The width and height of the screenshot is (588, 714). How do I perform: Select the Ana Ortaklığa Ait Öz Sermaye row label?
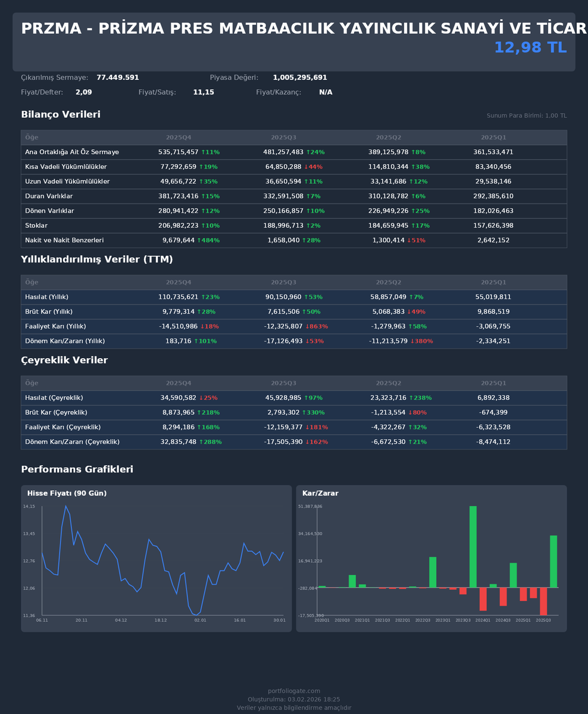click(x=72, y=152)
